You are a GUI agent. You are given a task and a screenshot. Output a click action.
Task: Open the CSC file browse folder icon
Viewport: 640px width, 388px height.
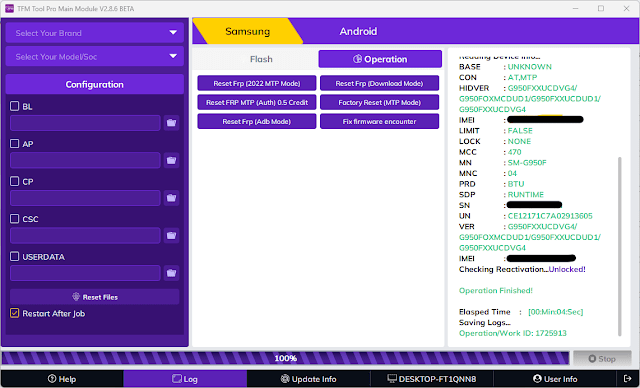171,235
